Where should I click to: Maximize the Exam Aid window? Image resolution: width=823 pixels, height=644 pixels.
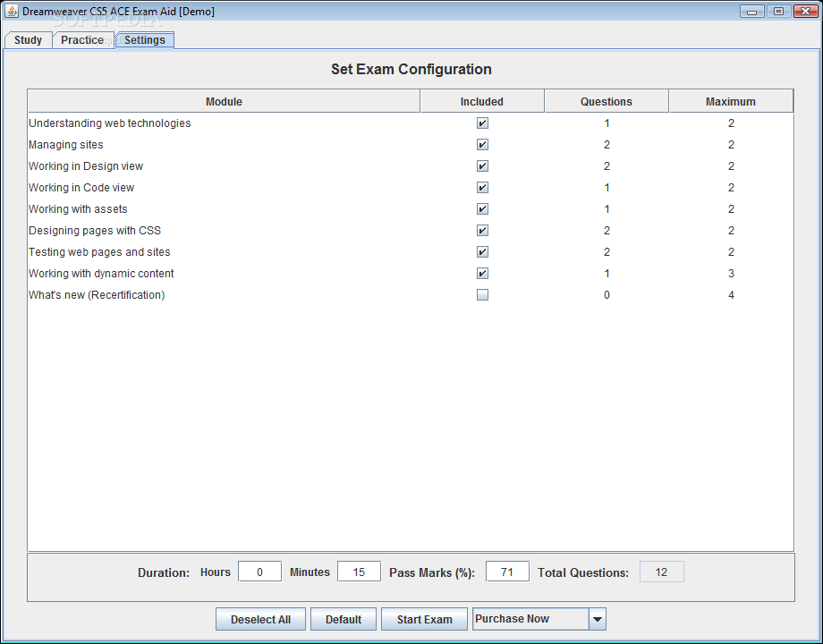778,11
